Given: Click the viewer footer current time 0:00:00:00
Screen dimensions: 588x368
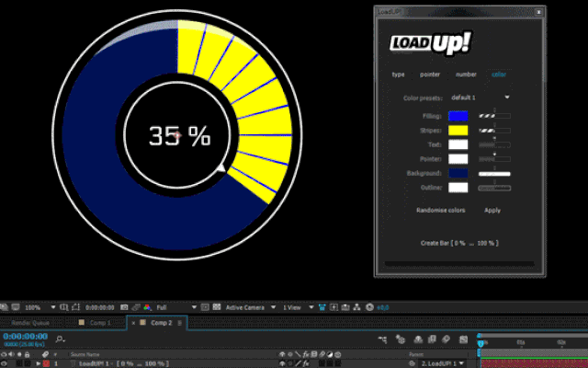Looking at the screenshot, I should pos(100,307).
